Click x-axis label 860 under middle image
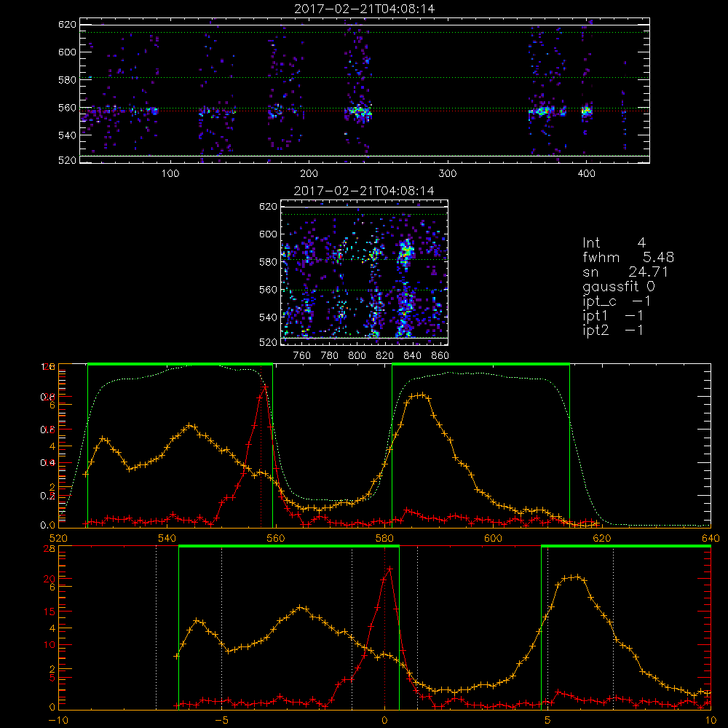The height and width of the screenshot is (728, 728). (x=440, y=356)
